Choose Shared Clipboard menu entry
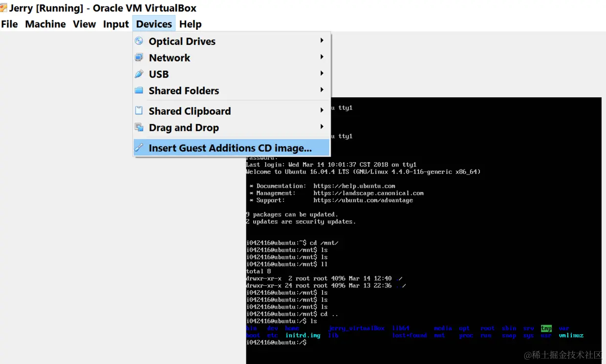Screen dimensions: 606x364 (x=232, y=111)
